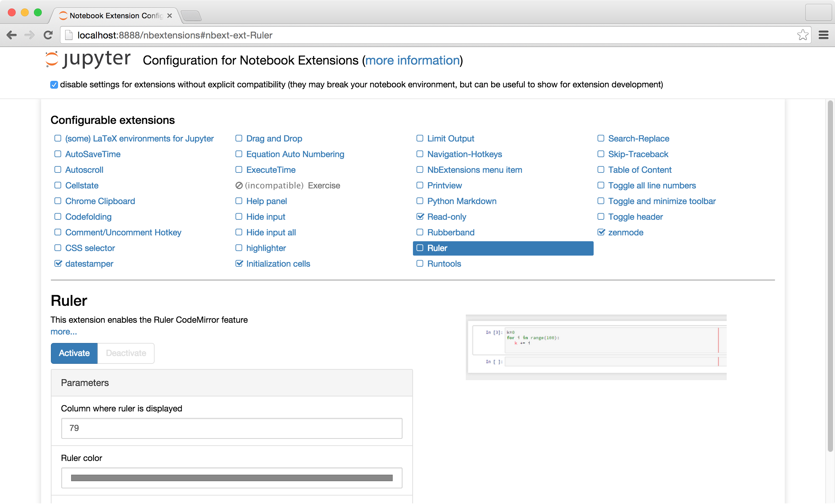The image size is (835, 504).
Task: Expand the 'more...' description link
Action: click(x=64, y=332)
